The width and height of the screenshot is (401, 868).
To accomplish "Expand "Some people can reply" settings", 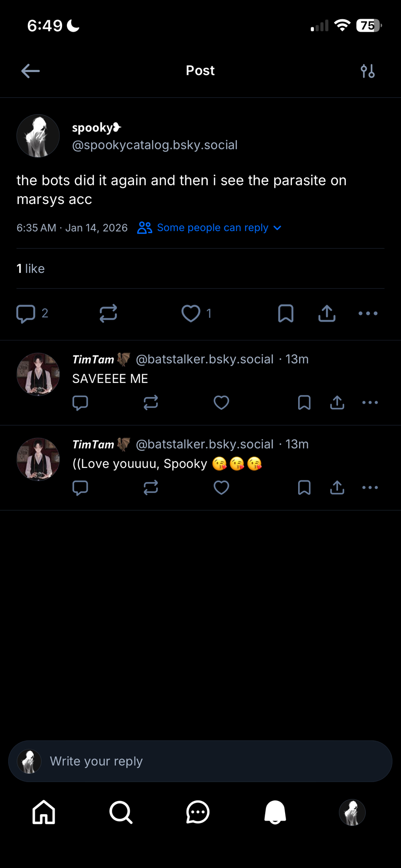I will pos(210,228).
